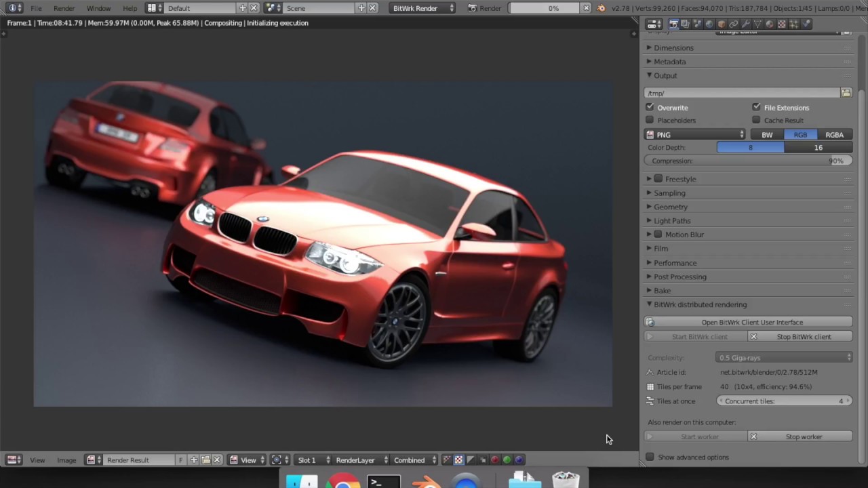Viewport: 868px width, 488px height.
Task: Open the Help menu
Action: tap(130, 8)
